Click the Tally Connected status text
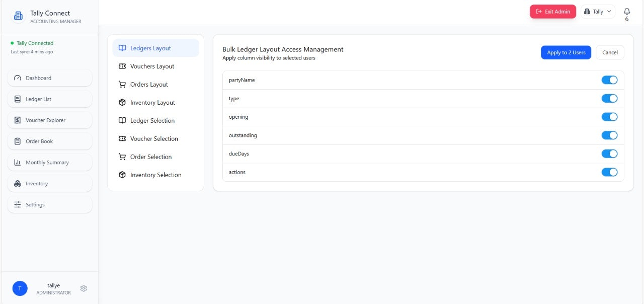The width and height of the screenshot is (644, 304). 35,43
